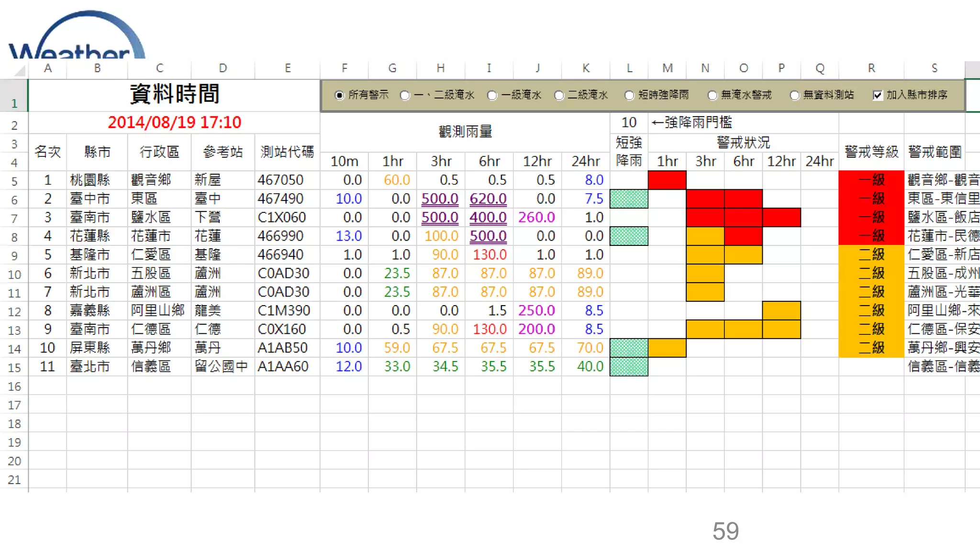Select row 16 header
Image resolution: width=980 pixels, height=551 pixels.
pyautogui.click(x=14, y=386)
